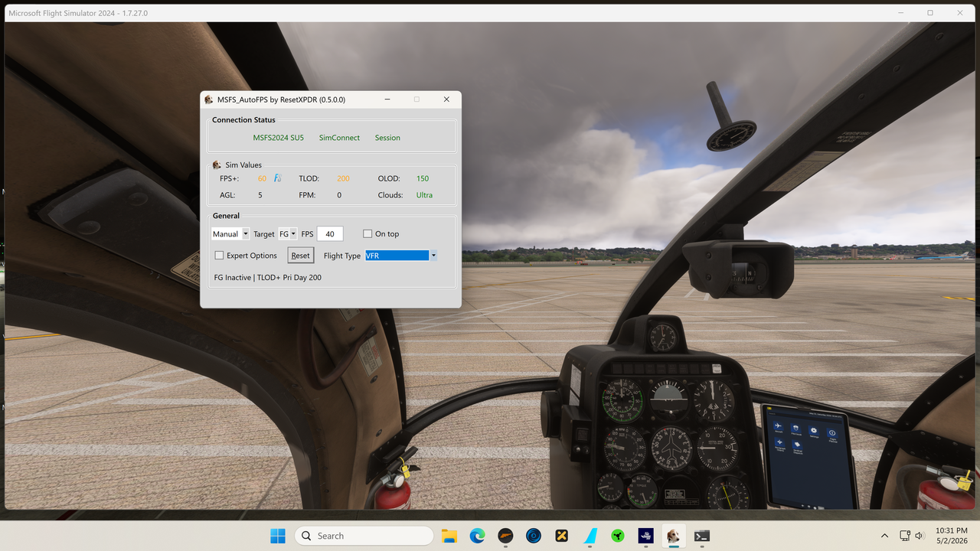Click the SimConnect status text
The image size is (980, 551).
point(339,138)
